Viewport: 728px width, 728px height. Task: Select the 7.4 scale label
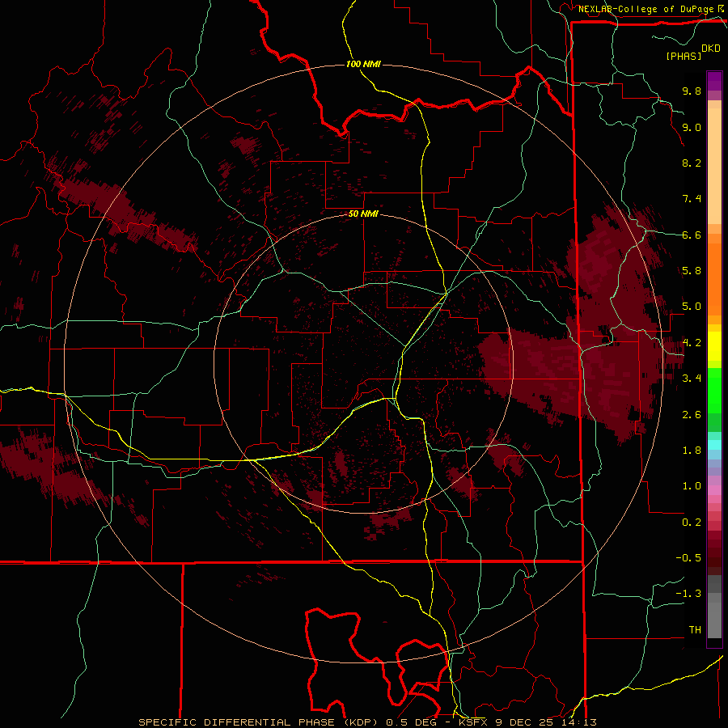click(692, 199)
